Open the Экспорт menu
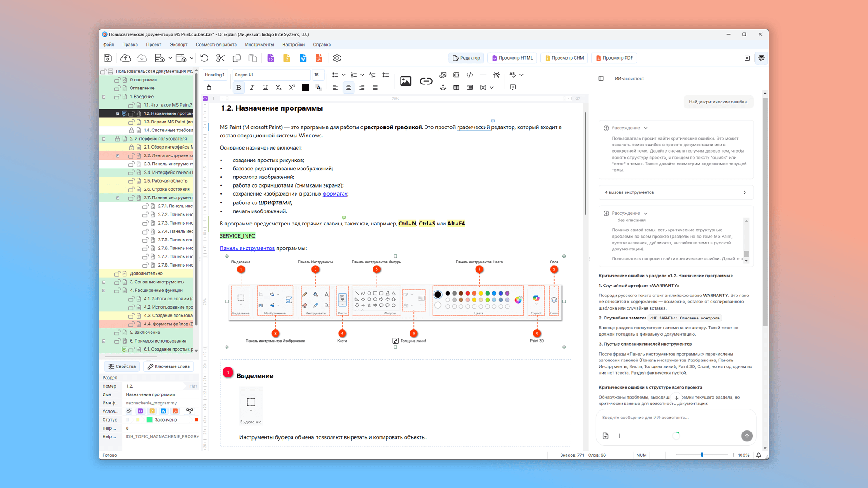 point(179,45)
